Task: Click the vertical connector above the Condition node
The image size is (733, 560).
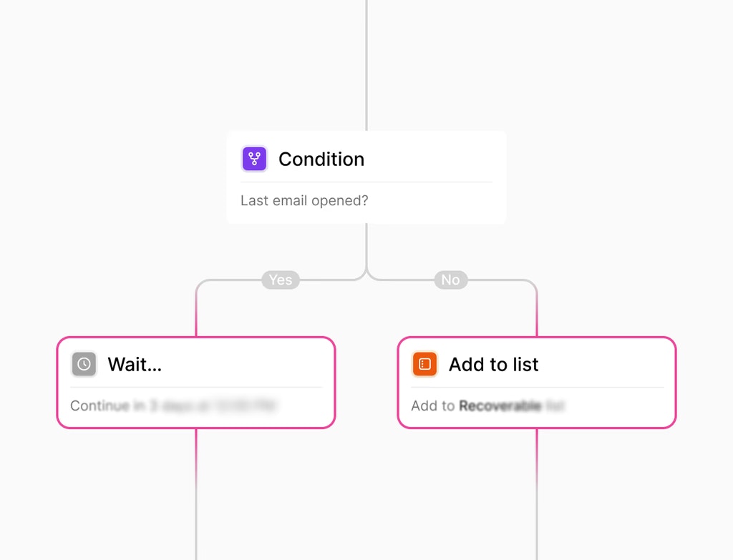Action: [x=366, y=64]
